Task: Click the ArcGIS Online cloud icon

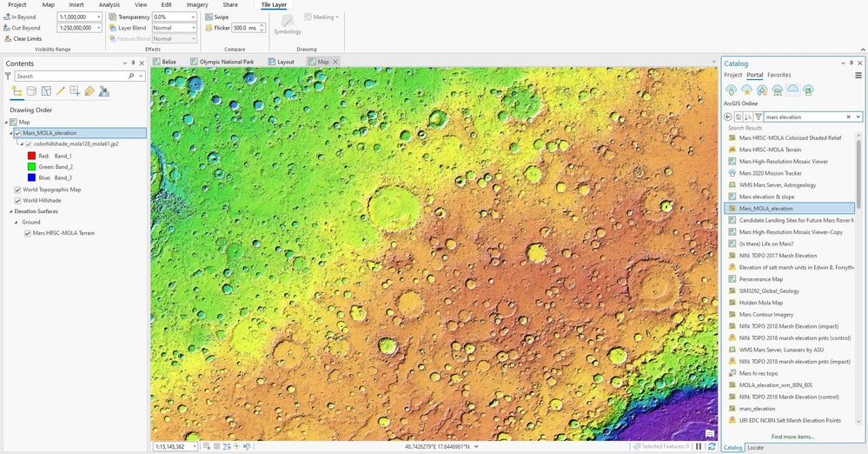Action: (792, 90)
